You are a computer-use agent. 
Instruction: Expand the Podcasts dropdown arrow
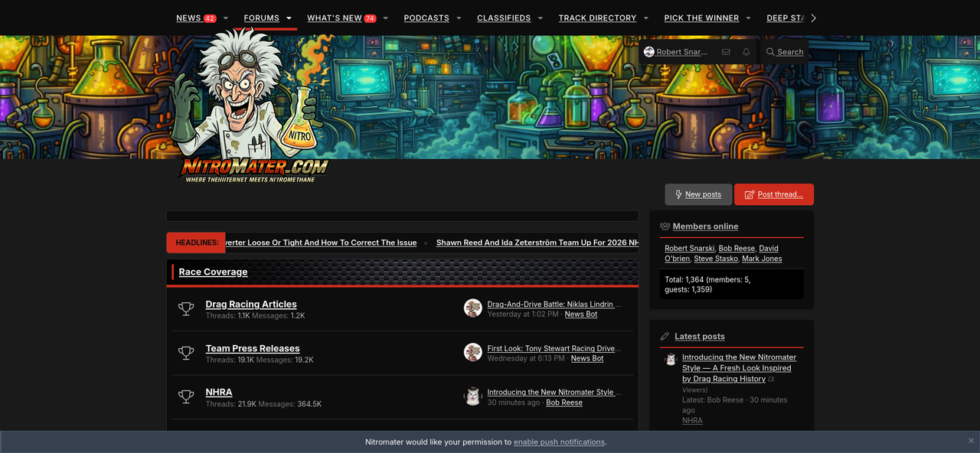coord(459,18)
